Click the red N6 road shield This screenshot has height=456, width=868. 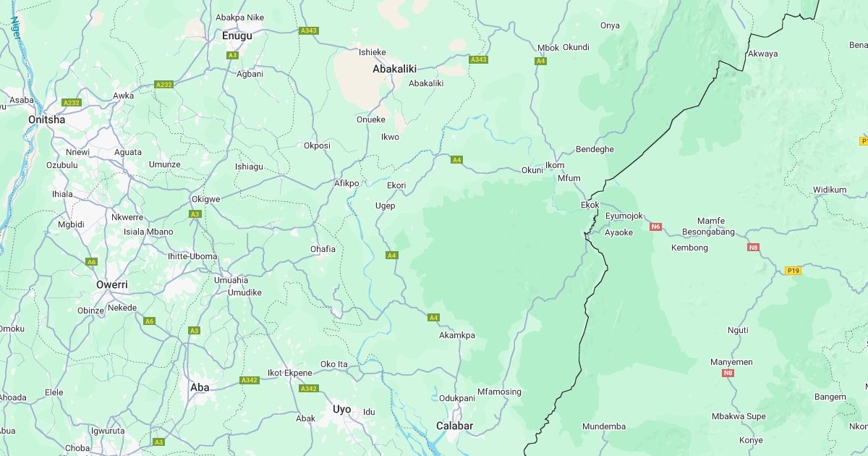(655, 227)
